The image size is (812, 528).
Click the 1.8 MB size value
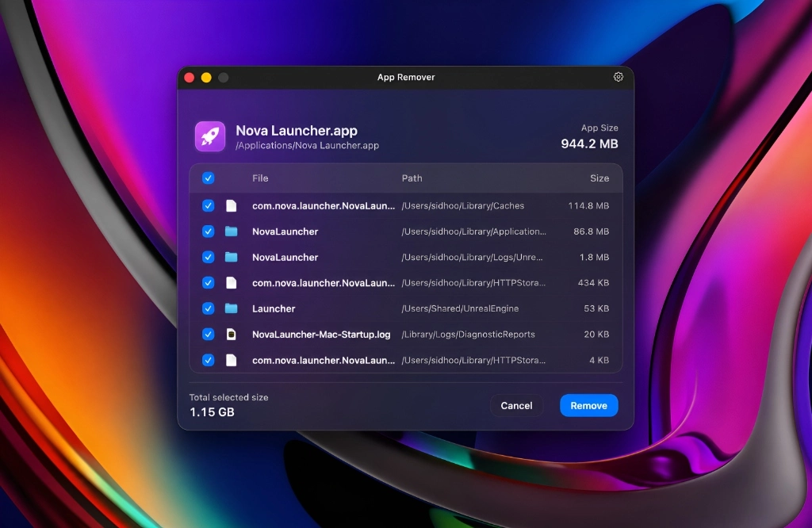(594, 258)
